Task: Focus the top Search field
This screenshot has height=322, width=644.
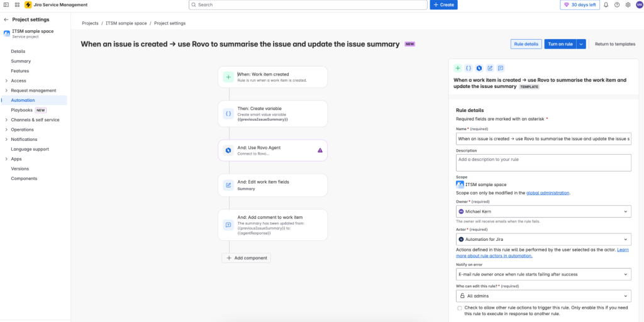Action: point(308,5)
